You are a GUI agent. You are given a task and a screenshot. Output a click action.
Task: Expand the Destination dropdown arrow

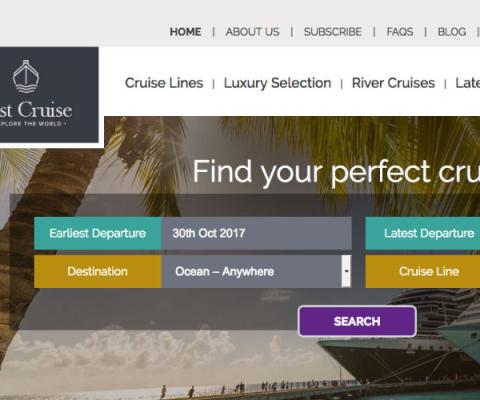[x=346, y=271]
